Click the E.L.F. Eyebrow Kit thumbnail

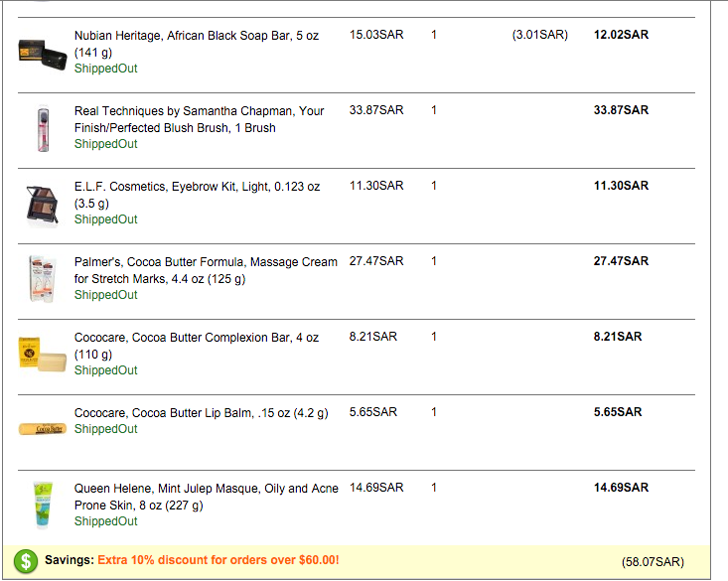point(42,204)
